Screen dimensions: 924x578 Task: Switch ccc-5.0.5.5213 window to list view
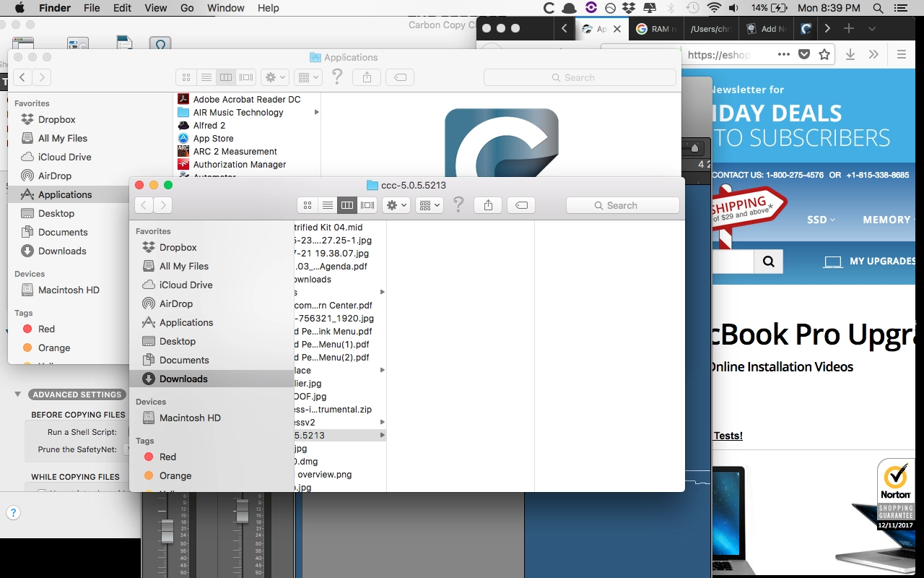coord(328,205)
